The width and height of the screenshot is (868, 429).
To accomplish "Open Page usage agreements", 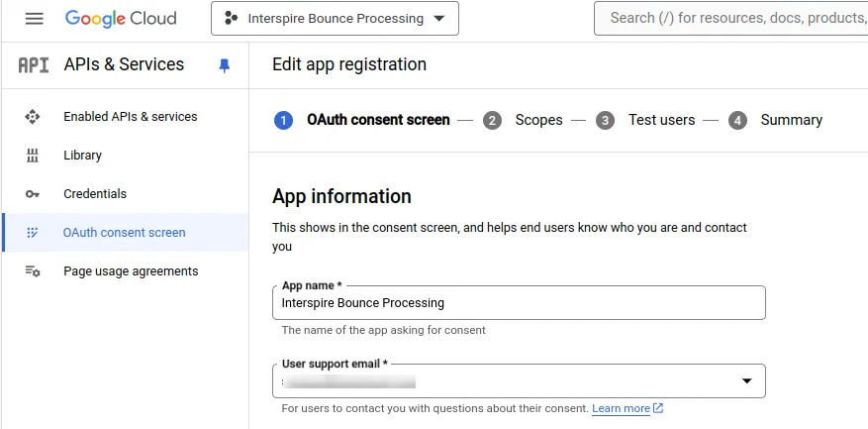I will (x=131, y=271).
